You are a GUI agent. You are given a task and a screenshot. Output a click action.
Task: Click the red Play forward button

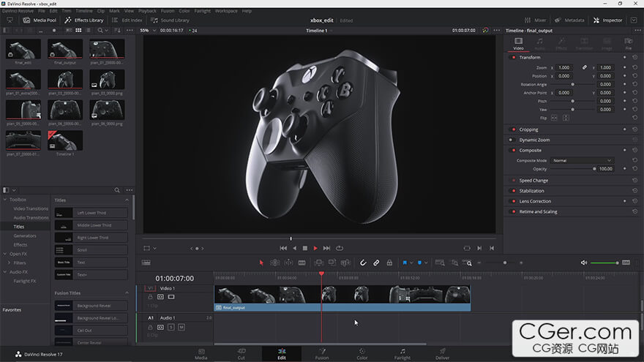coord(315,249)
